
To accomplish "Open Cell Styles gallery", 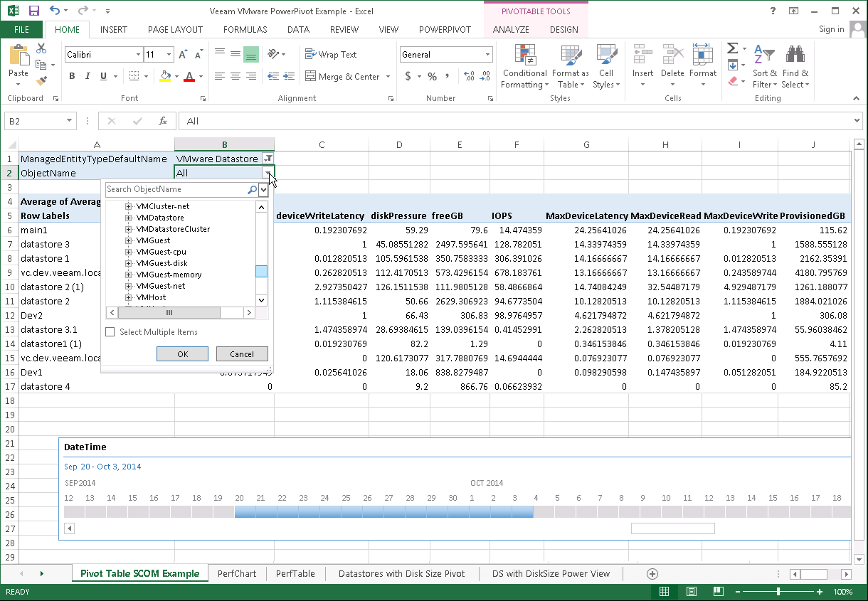I will [x=606, y=66].
